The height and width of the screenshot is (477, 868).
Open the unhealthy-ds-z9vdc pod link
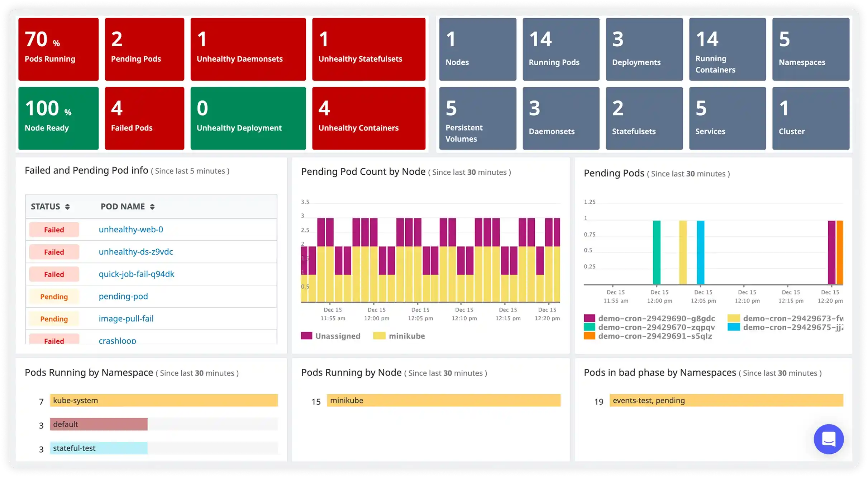[x=136, y=252]
